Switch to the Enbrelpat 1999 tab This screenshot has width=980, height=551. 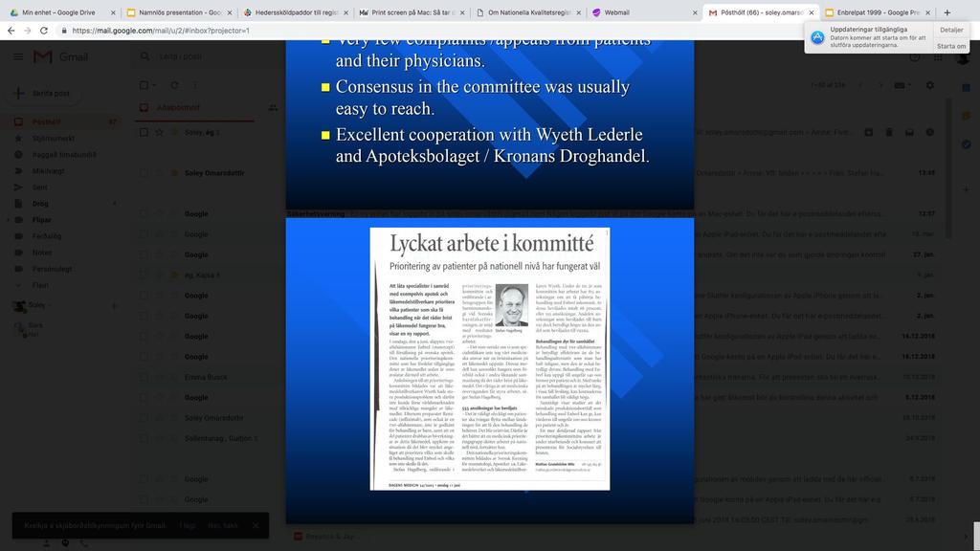[x=877, y=12]
